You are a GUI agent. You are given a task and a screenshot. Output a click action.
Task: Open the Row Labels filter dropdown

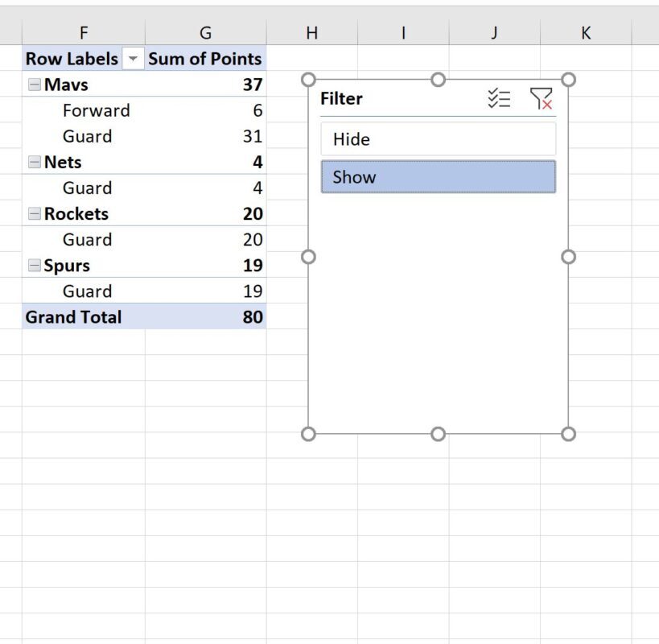click(x=133, y=59)
